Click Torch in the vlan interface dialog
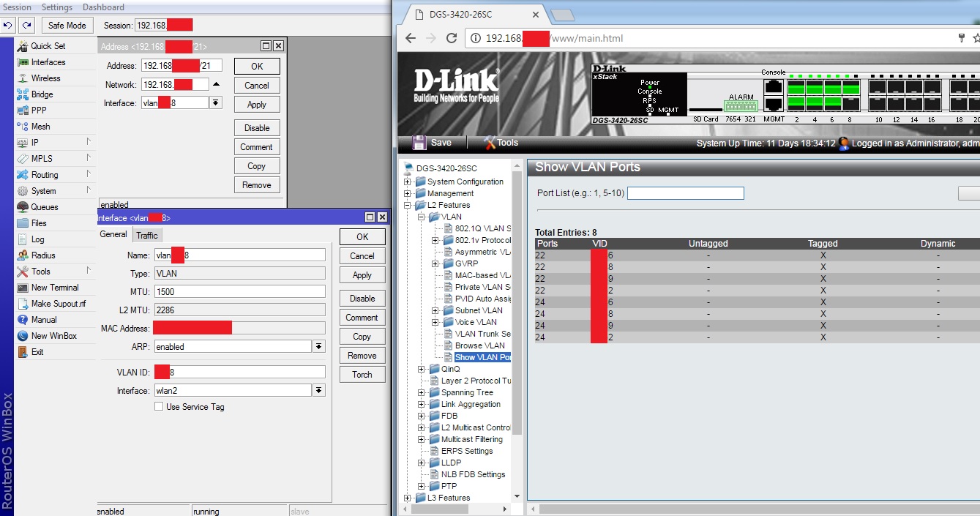This screenshot has width=980, height=516. point(362,375)
